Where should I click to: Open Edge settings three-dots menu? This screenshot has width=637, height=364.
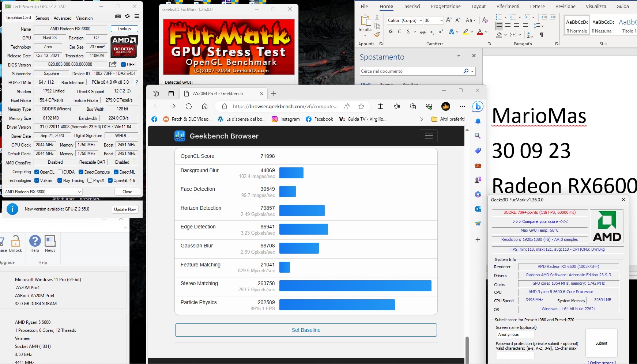(463, 106)
